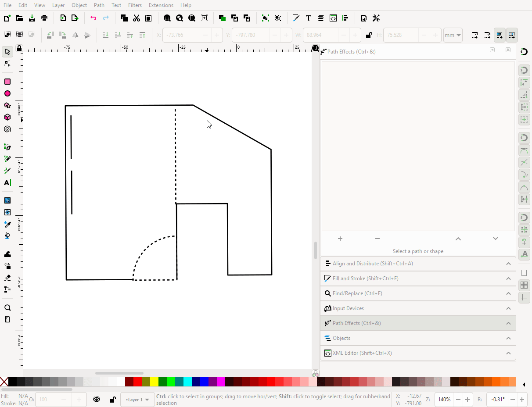Image resolution: width=532 pixels, height=407 pixels.
Task: Add a path effect with plus button
Action: 340,239
